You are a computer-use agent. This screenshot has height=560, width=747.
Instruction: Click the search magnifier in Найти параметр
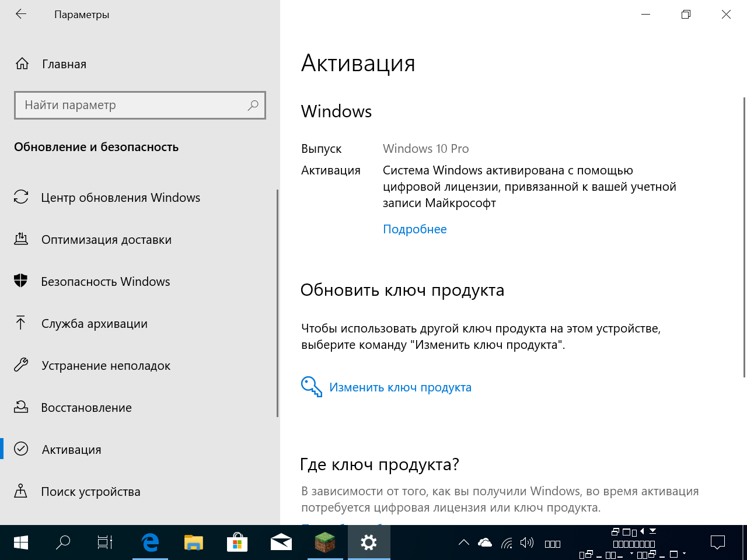253,105
